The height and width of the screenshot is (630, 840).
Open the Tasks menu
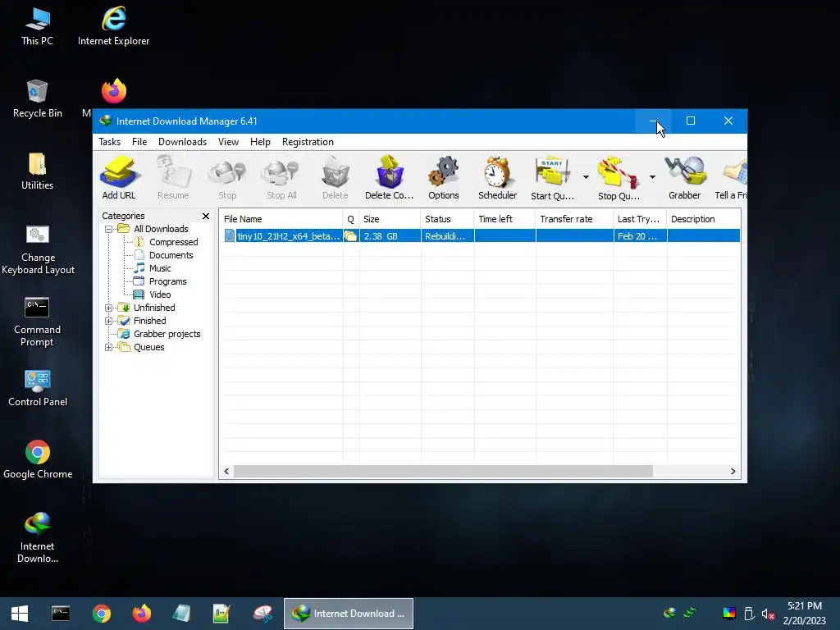tap(109, 142)
